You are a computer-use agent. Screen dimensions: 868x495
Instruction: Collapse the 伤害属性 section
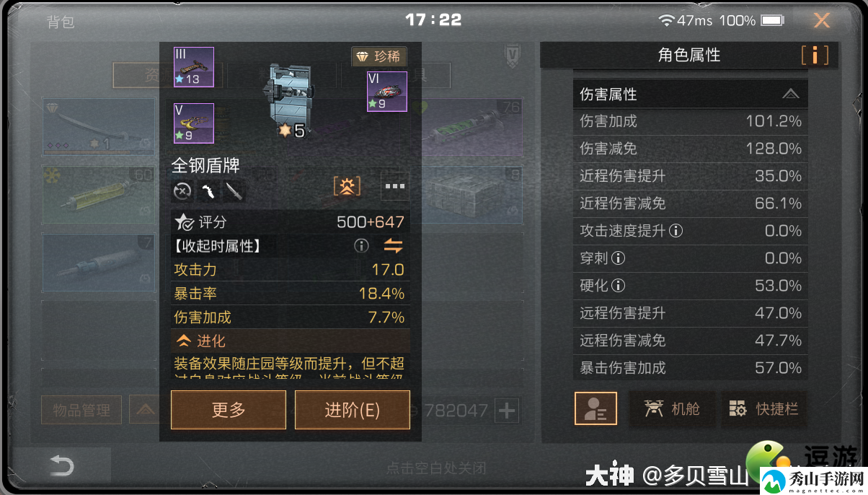coord(790,94)
